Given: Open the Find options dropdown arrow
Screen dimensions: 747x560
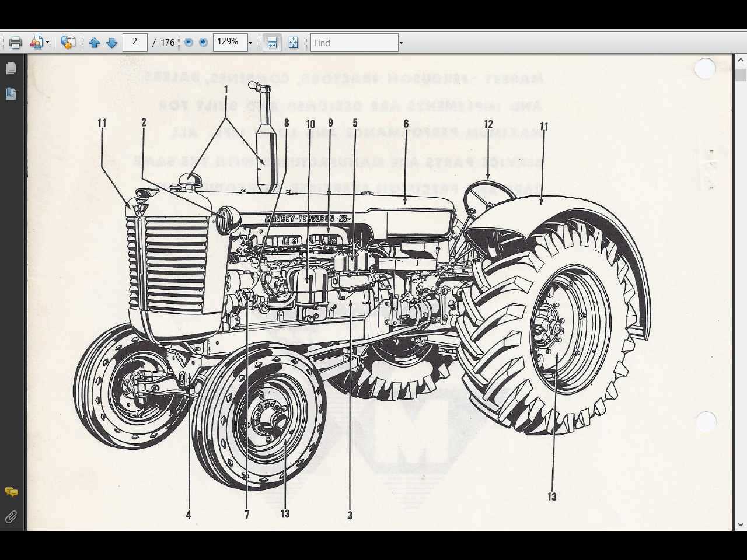Looking at the screenshot, I should click(401, 43).
